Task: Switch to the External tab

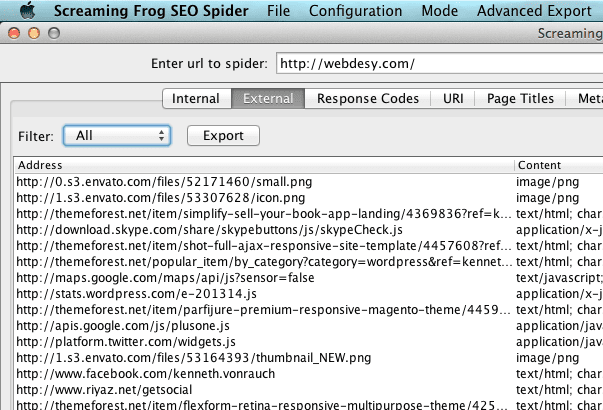Action: (268, 99)
